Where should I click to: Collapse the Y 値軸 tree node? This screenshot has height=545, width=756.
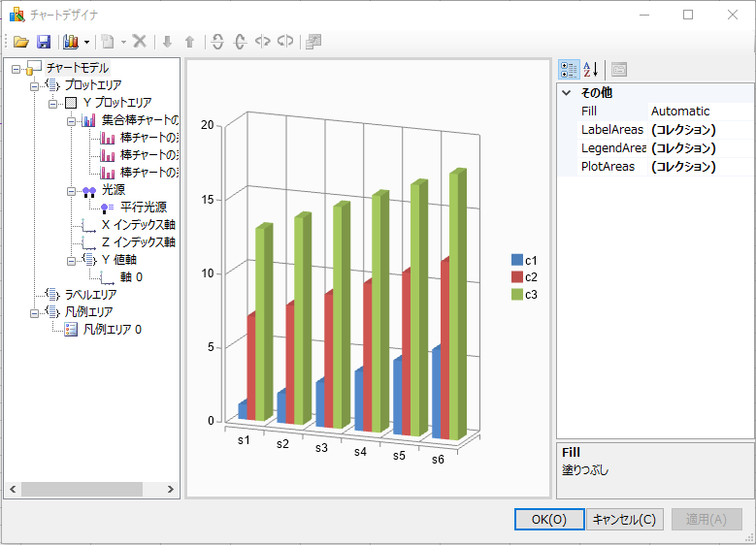[72, 260]
